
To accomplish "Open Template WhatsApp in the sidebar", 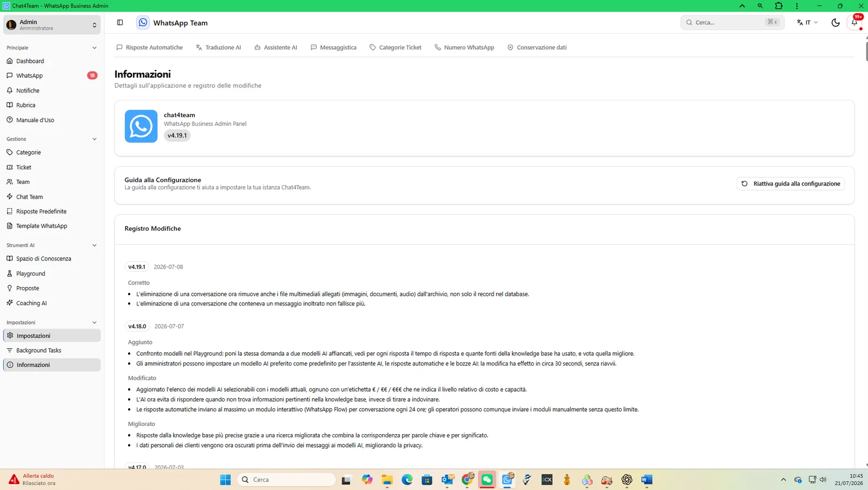I will point(52,226).
